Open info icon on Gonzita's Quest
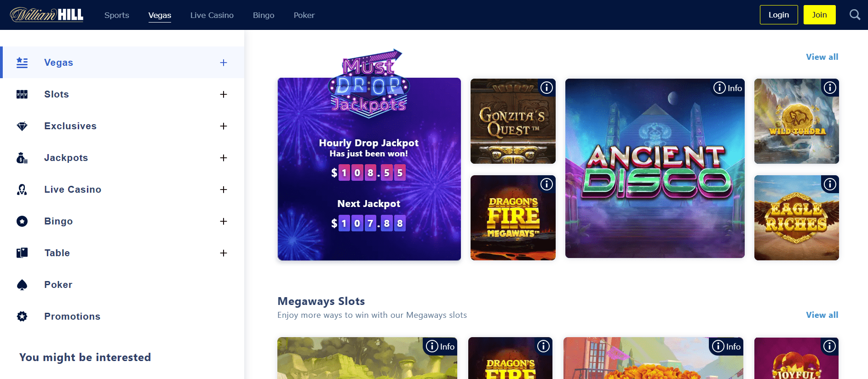The height and width of the screenshot is (379, 868). 546,87
